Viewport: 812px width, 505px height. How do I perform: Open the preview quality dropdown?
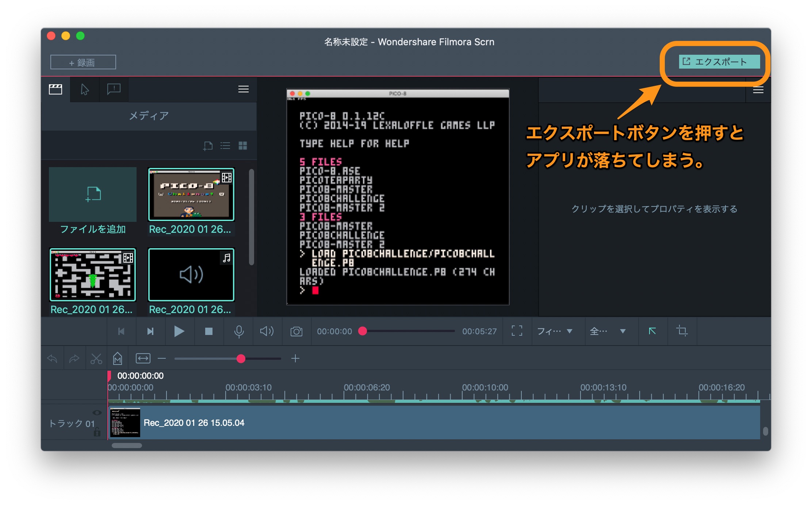(608, 331)
